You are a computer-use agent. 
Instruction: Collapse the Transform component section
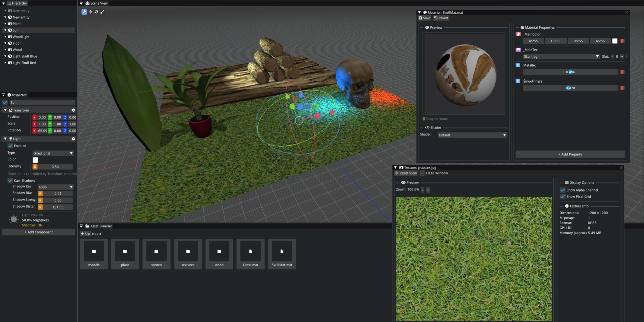tap(5, 110)
